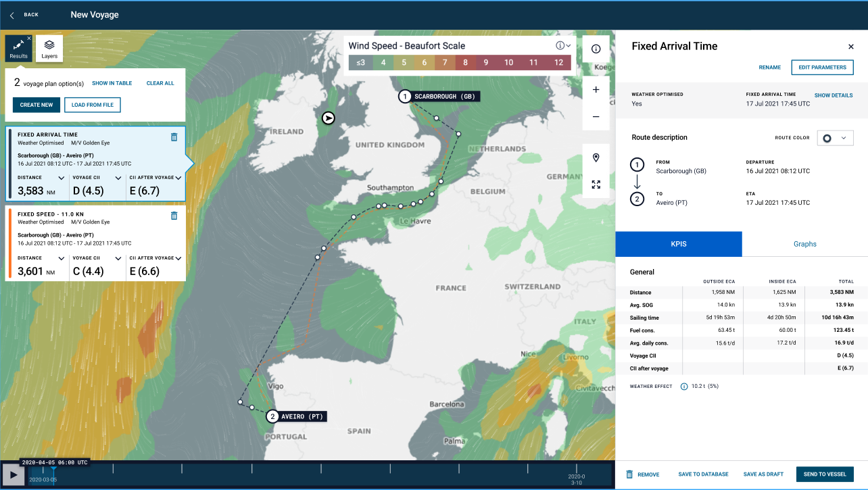Click the Send to Vessel button
The height and width of the screenshot is (490, 868).
pyautogui.click(x=825, y=474)
